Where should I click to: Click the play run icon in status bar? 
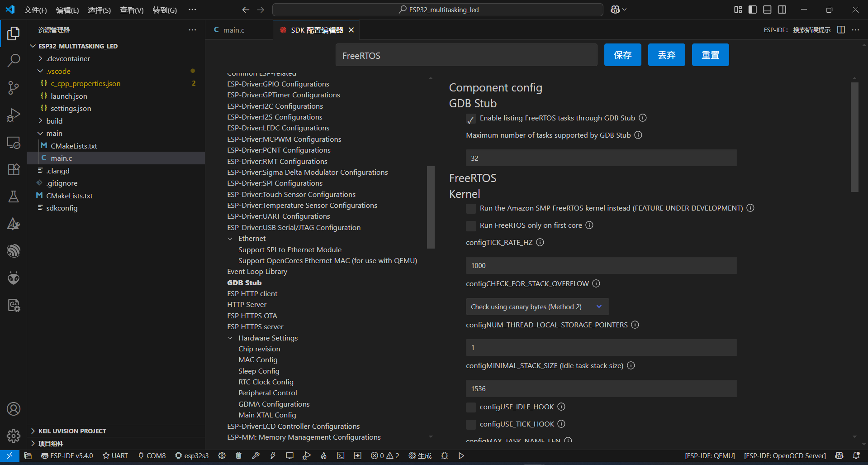click(461, 455)
